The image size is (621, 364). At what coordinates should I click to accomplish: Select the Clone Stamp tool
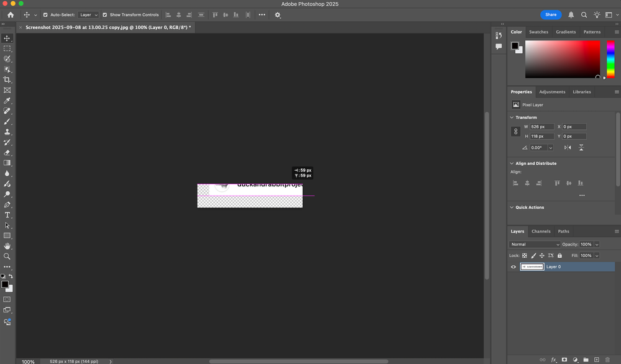pos(7,132)
